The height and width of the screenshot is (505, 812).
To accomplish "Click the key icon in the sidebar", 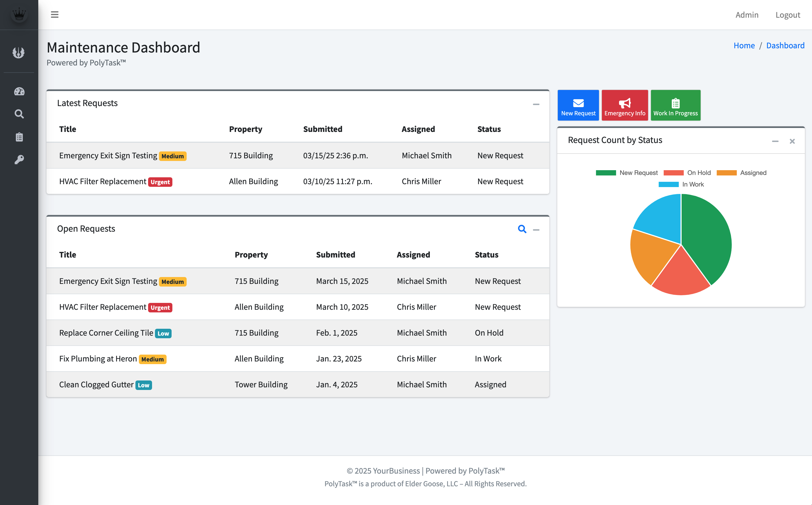I will click(19, 159).
